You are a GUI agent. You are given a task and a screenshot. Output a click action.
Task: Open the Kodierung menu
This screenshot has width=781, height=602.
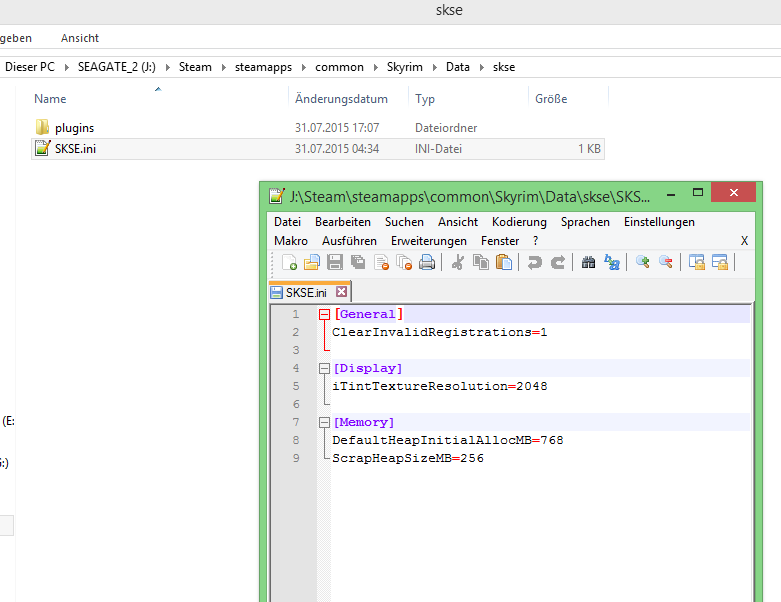point(519,222)
